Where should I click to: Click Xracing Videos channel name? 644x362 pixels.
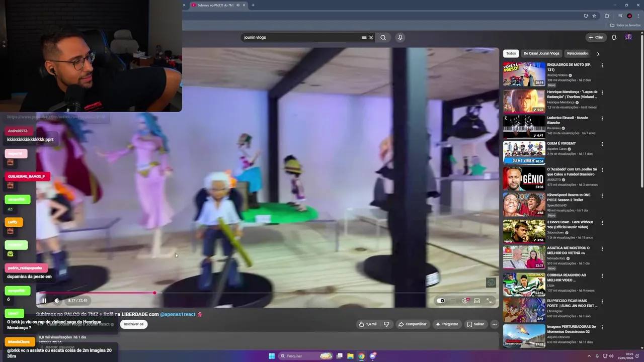tap(557, 75)
